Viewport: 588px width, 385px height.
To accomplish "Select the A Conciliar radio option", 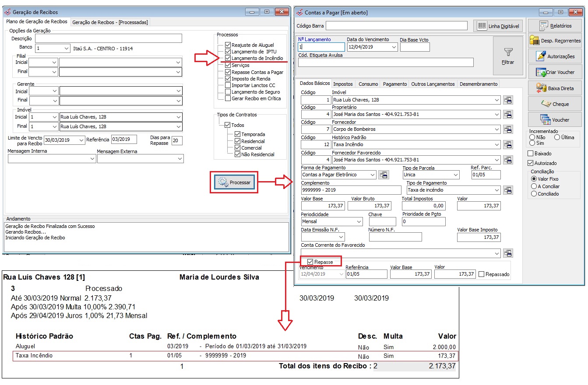I will [x=534, y=186].
